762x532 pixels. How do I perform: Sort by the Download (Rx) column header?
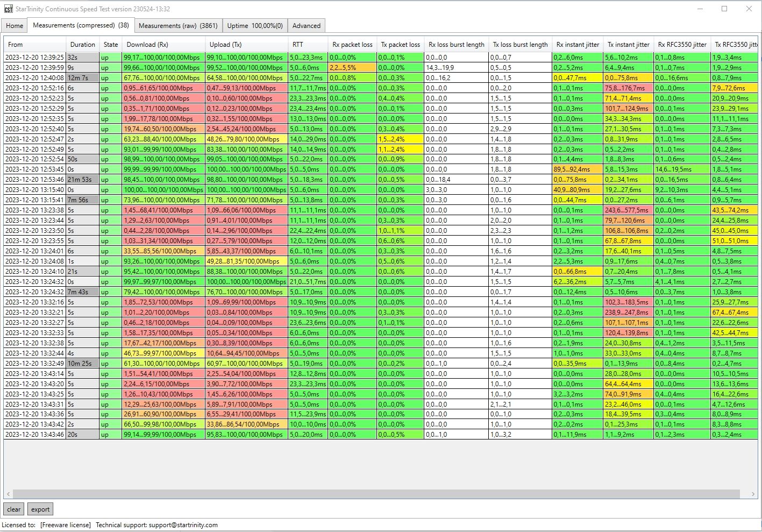(x=163, y=45)
